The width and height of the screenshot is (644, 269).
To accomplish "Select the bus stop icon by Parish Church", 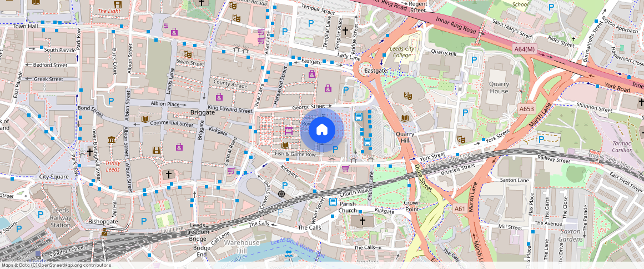I will coord(333,202).
